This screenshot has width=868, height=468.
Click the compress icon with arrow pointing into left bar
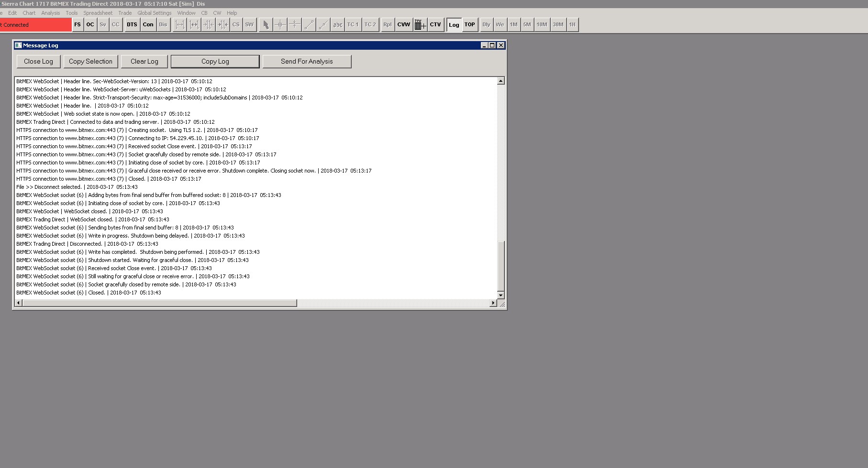tap(208, 25)
